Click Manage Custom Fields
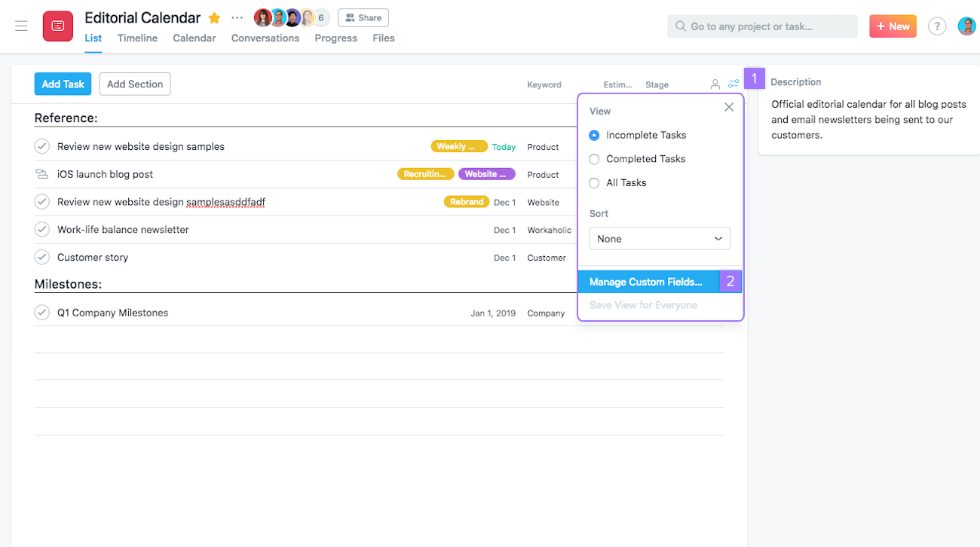 (648, 281)
